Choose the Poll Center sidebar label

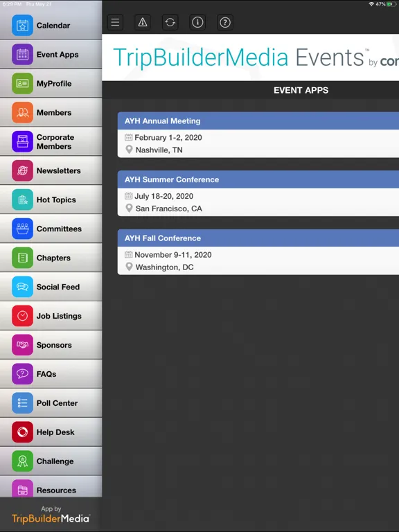tap(57, 403)
